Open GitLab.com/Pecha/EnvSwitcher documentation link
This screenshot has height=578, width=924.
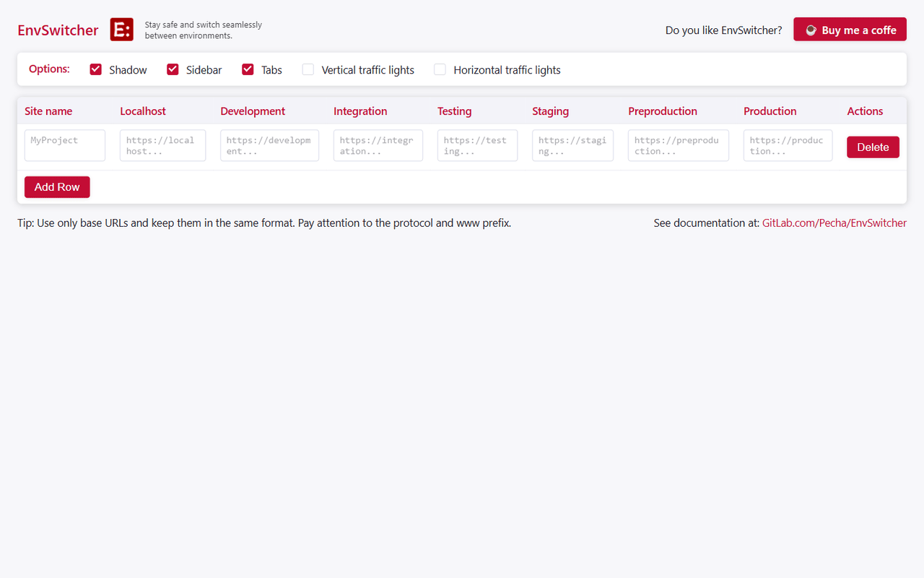click(834, 223)
